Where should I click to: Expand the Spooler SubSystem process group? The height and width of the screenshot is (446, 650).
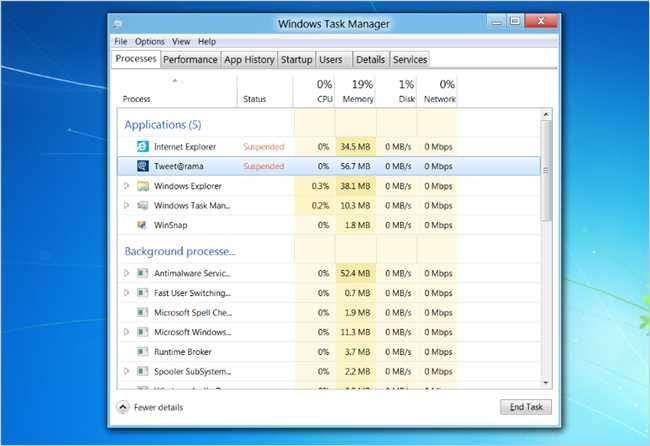click(x=127, y=371)
